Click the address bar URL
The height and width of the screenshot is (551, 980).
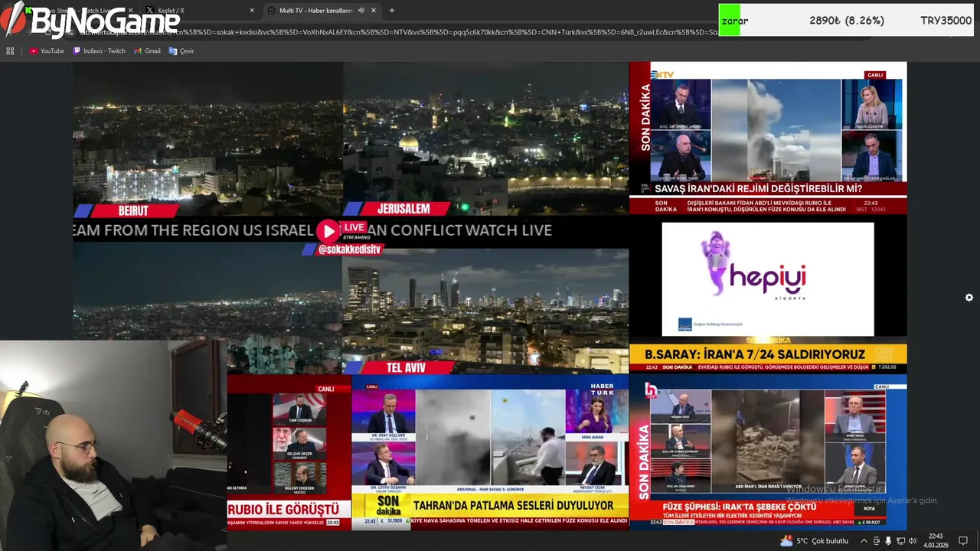(x=398, y=32)
